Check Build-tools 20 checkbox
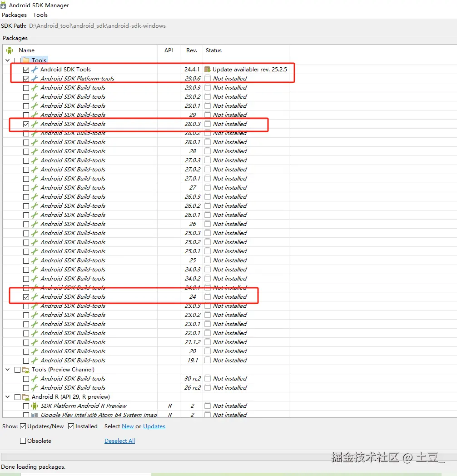 coord(26,351)
